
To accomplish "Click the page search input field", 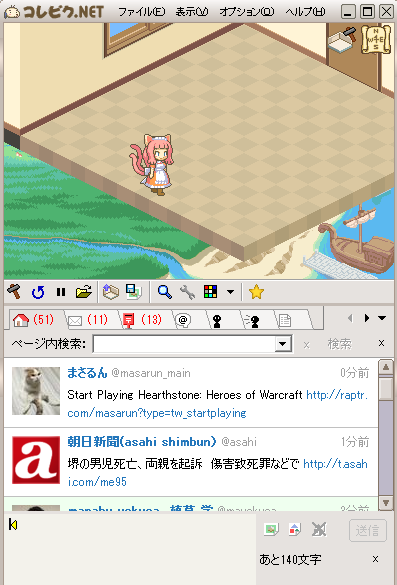I will [184, 344].
